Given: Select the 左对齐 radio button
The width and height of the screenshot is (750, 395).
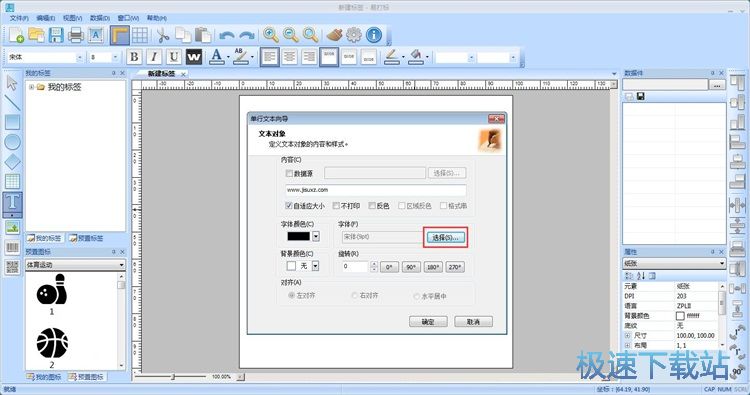Looking at the screenshot, I should (291, 296).
